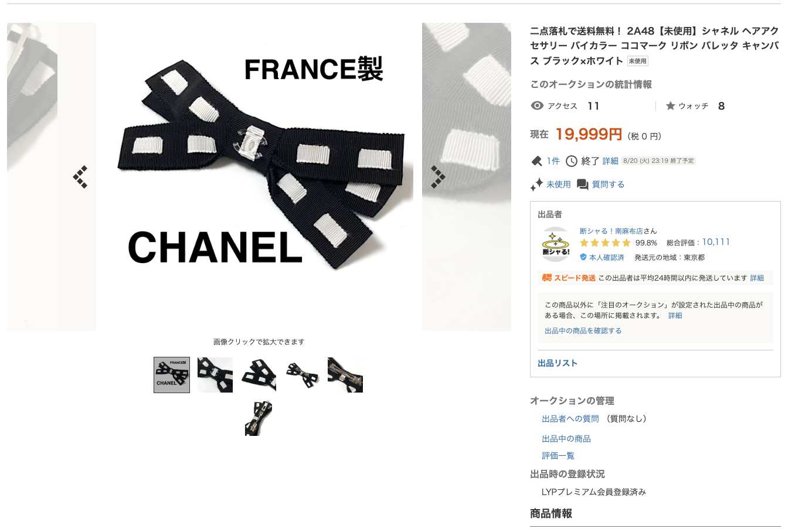
Task: Click the previous image arrow icon
Action: click(x=80, y=177)
